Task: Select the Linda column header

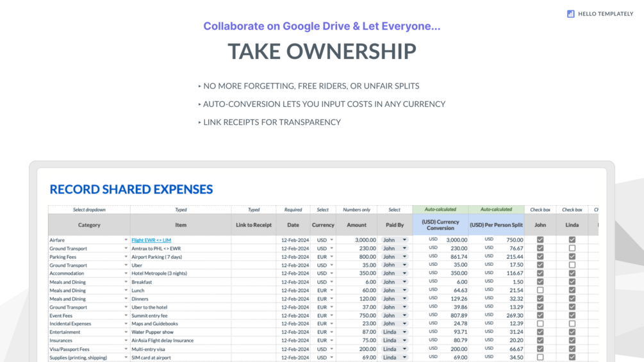Action: (x=572, y=225)
